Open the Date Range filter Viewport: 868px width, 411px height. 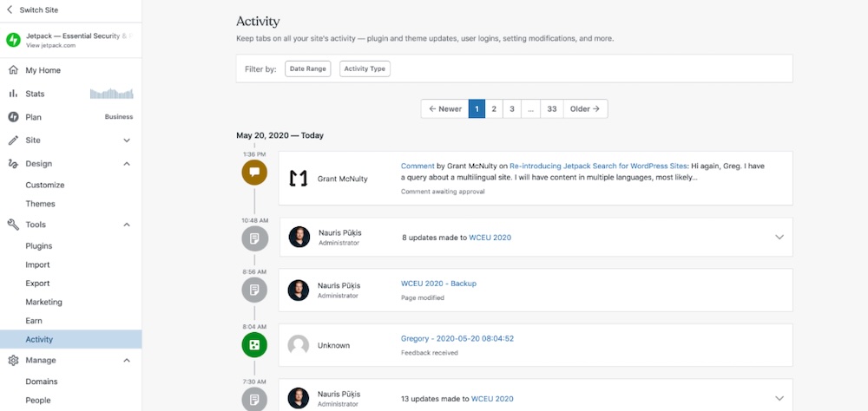[x=308, y=69]
